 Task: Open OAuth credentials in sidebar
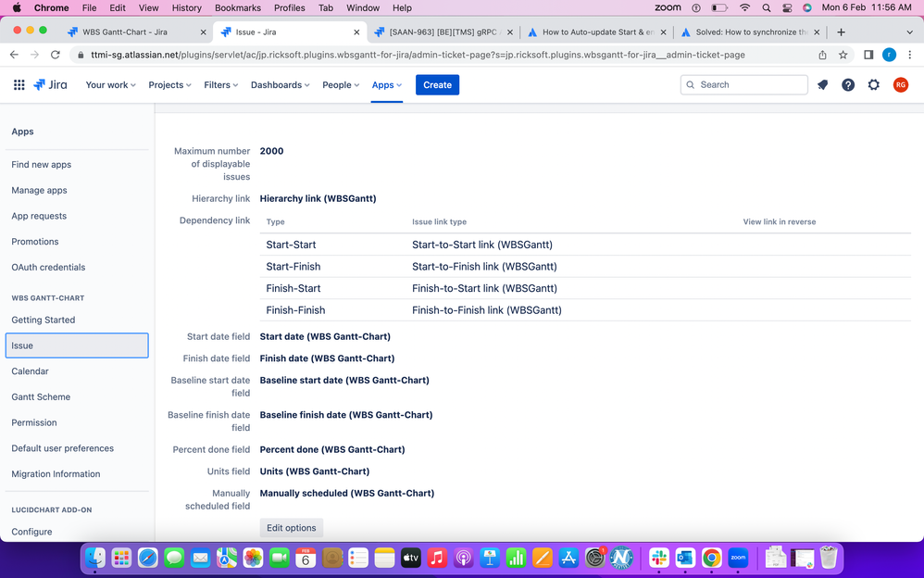[x=48, y=267]
